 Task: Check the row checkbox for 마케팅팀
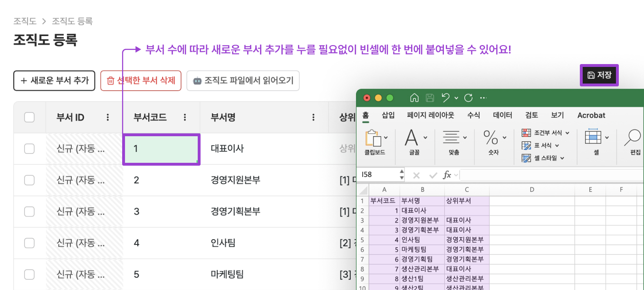coord(29,274)
